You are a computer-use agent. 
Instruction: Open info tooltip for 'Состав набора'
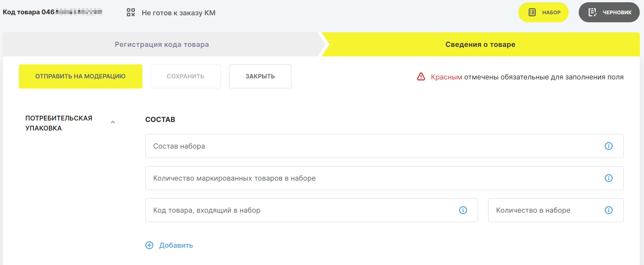(x=609, y=146)
